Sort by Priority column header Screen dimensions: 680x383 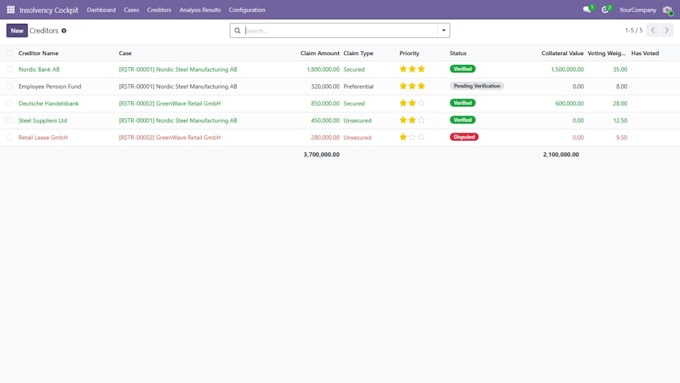409,53
